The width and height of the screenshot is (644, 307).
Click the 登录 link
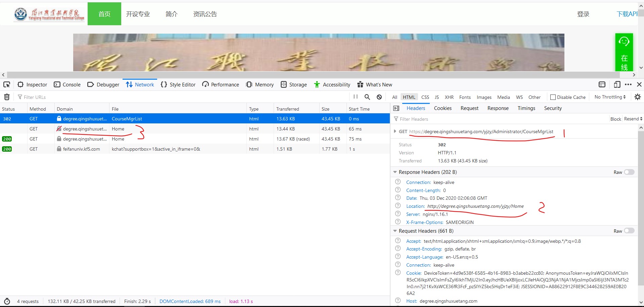583,14
